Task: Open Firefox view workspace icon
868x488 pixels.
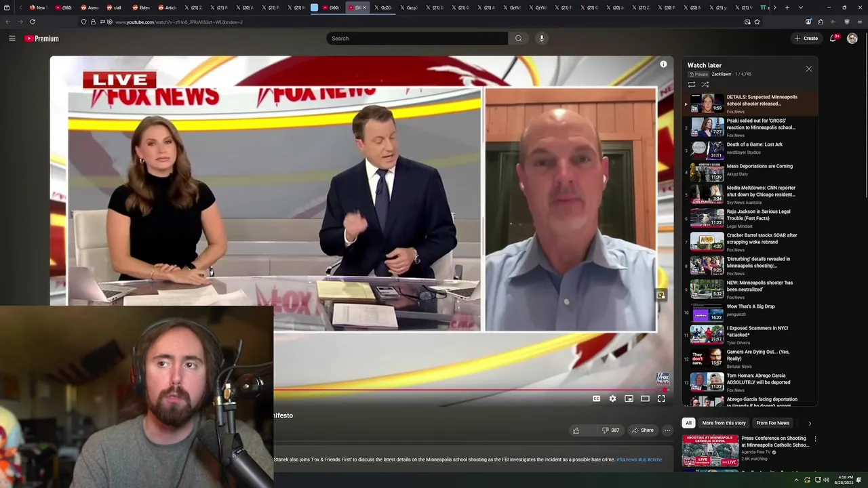Action: (x=7, y=7)
